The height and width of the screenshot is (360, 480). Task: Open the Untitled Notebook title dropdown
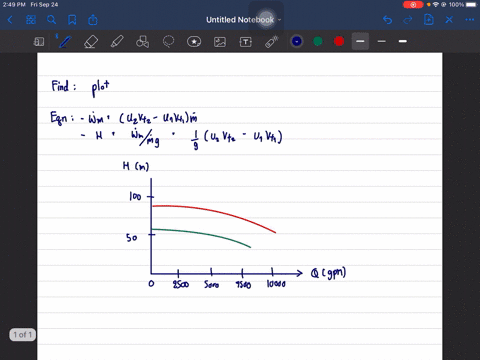[x=244, y=20]
